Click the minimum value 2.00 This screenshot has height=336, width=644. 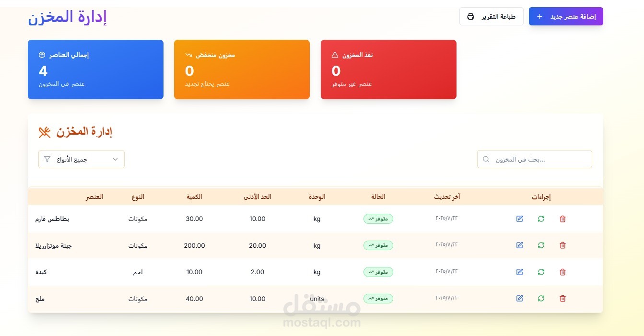click(258, 272)
